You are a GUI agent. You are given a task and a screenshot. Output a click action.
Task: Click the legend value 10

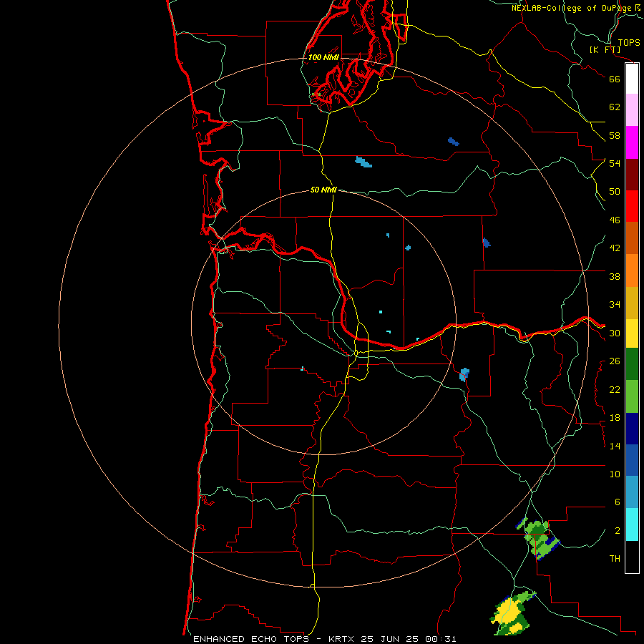(x=615, y=474)
